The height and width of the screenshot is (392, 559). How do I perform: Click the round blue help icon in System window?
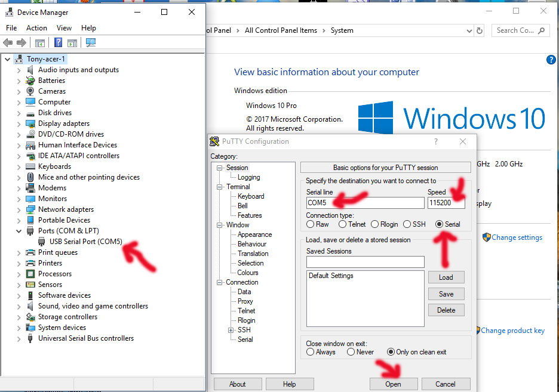tap(551, 60)
